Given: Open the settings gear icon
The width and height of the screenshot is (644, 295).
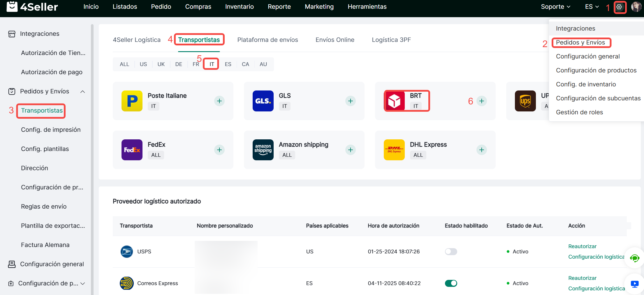Looking at the screenshot, I should click(619, 7).
